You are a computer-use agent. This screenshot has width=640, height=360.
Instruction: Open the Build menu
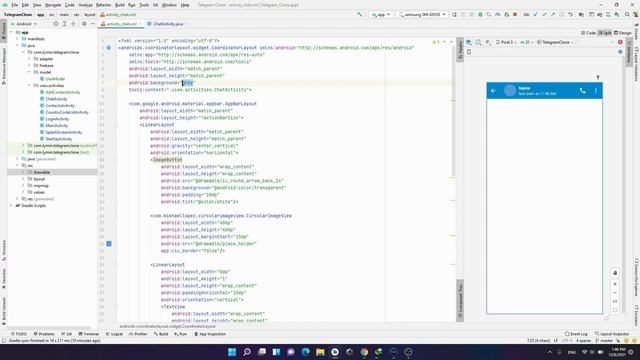(120, 5)
